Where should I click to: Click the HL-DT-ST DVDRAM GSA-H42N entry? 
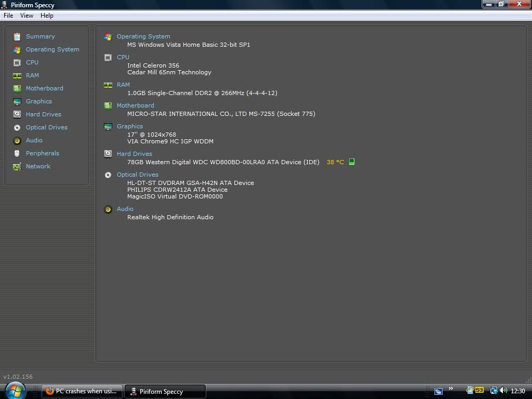(x=191, y=183)
